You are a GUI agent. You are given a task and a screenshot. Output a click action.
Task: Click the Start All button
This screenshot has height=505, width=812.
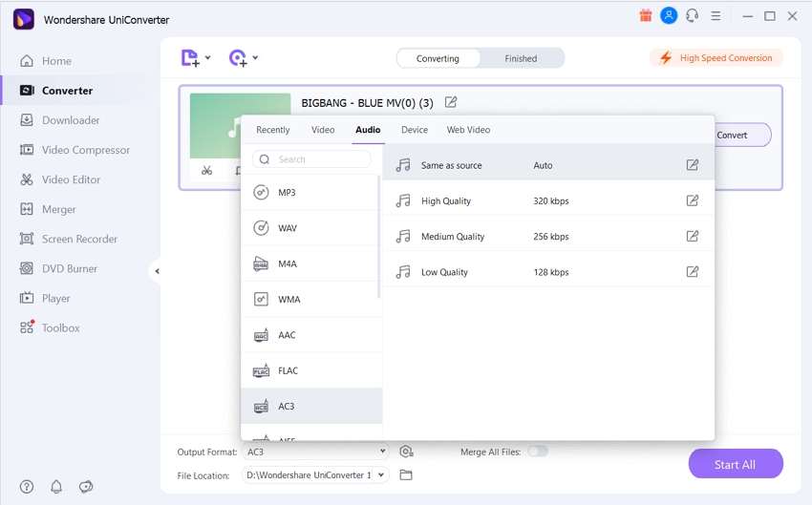(736, 464)
